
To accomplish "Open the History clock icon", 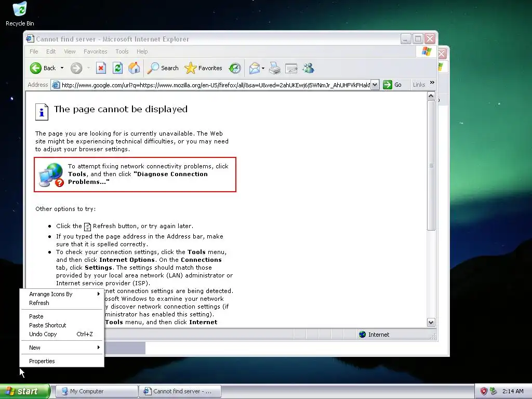I will point(235,68).
